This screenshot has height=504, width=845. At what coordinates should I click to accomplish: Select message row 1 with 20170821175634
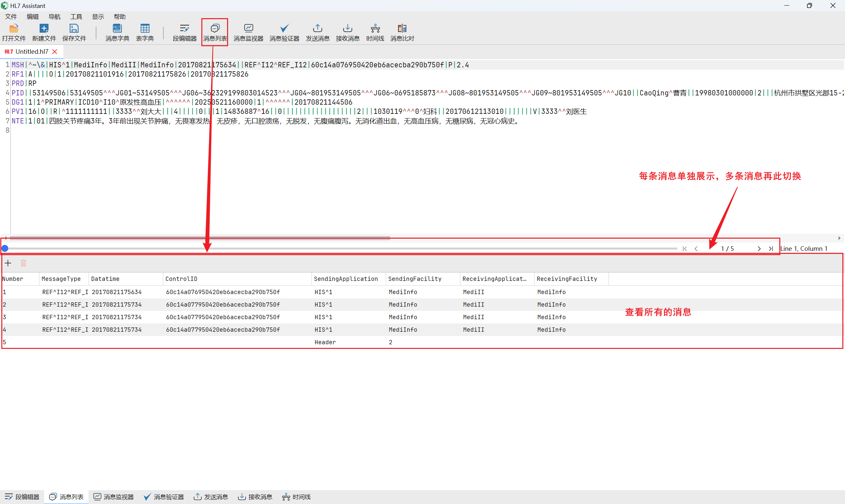click(x=422, y=292)
